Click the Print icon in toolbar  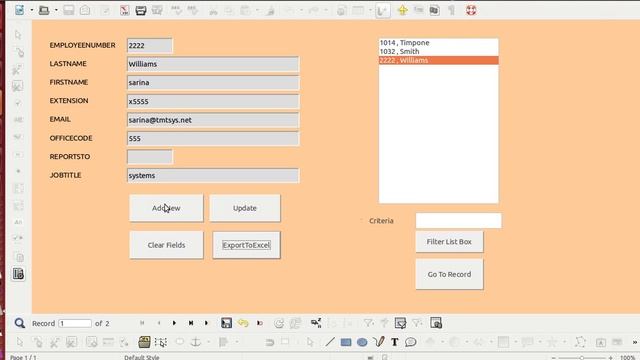click(x=141, y=10)
